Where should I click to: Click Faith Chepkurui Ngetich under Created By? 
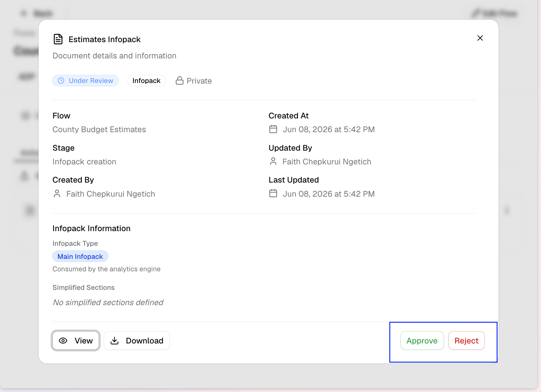click(x=110, y=194)
